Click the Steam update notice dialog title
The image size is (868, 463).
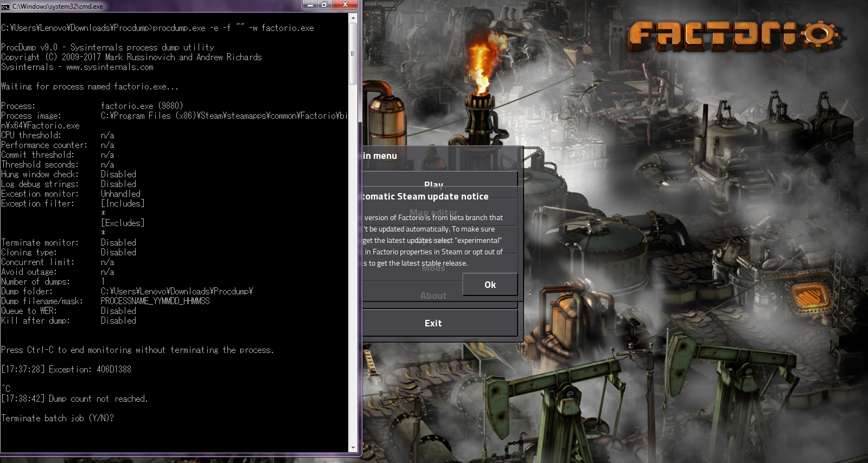point(426,196)
